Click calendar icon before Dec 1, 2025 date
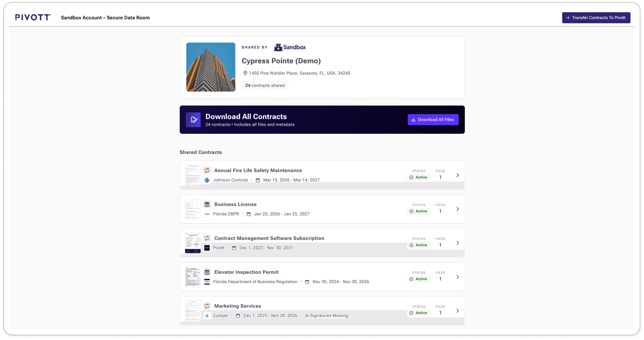 coord(238,316)
